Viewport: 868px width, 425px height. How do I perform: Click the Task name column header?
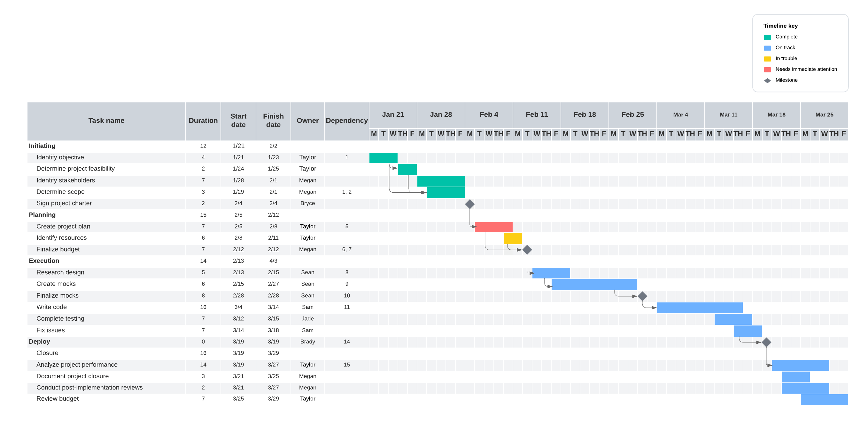[106, 120]
